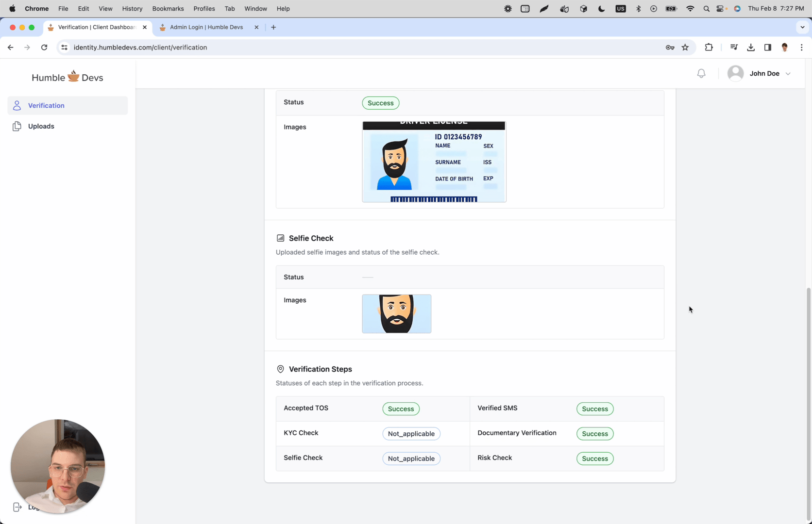The image size is (812, 524).
Task: Open Chrome downloads icon
Action: point(751,47)
